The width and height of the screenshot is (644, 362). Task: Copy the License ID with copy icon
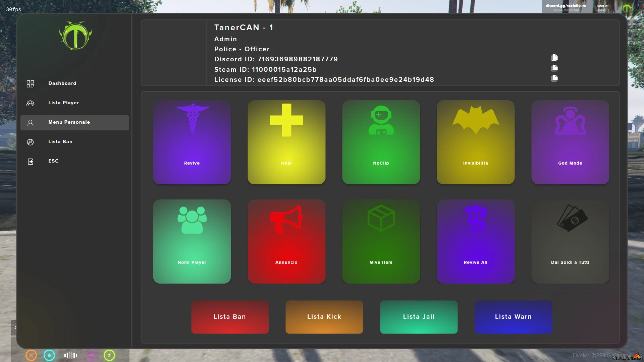tap(554, 78)
